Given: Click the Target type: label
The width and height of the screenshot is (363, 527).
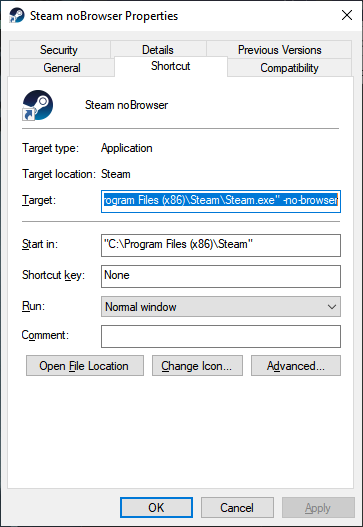Looking at the screenshot, I should click(x=50, y=148).
